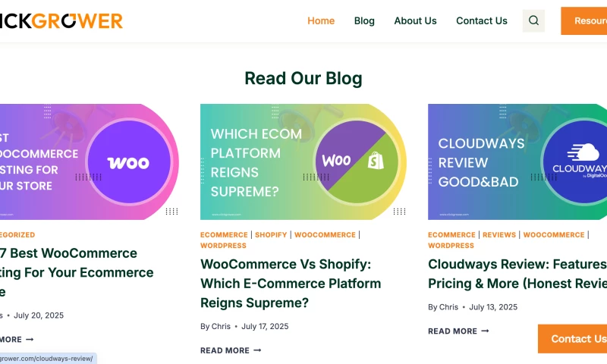607x364 pixels.
Task: Select WordPress tag under middle post
Action: pyautogui.click(x=223, y=246)
